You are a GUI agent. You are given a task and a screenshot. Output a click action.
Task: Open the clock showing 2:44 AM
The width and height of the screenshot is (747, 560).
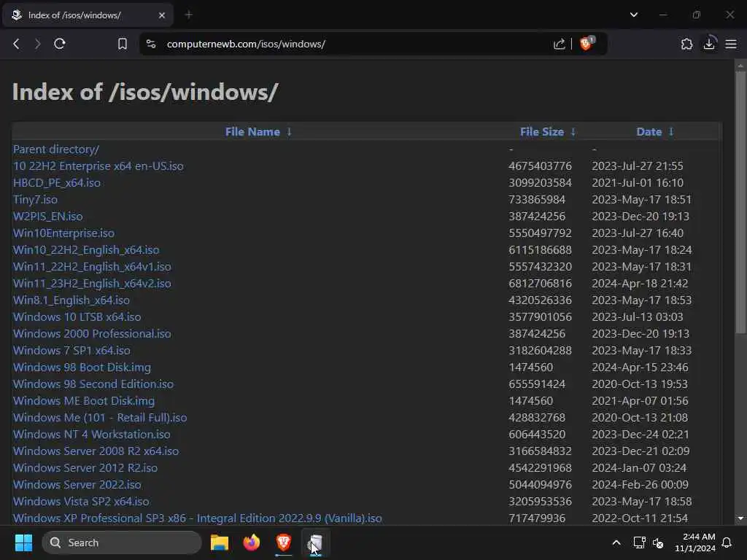point(695,542)
